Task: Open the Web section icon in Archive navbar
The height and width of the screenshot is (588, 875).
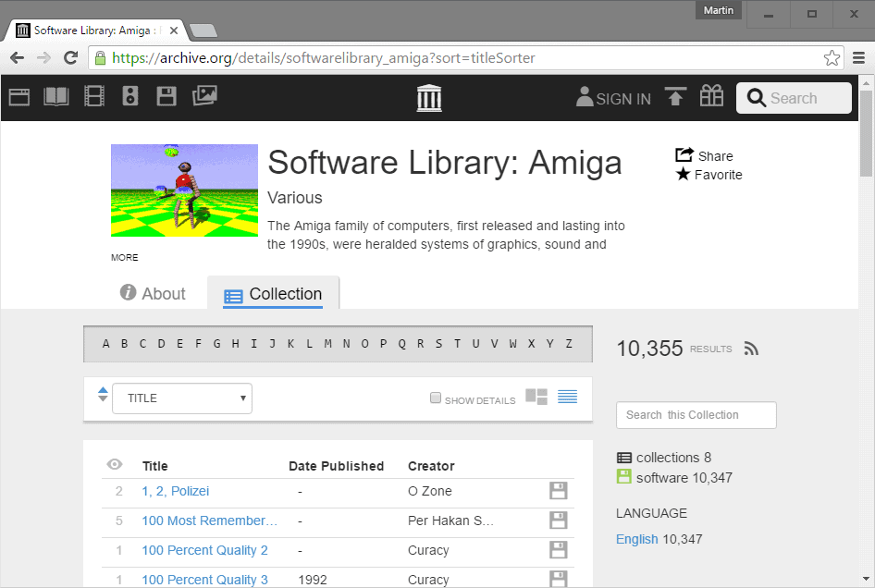Action: 19,97
